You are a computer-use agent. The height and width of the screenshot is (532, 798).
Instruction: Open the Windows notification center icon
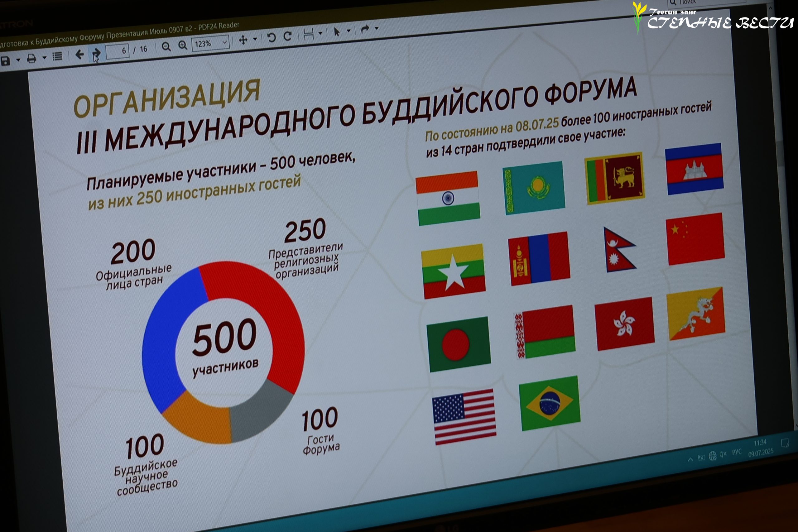tap(785, 443)
